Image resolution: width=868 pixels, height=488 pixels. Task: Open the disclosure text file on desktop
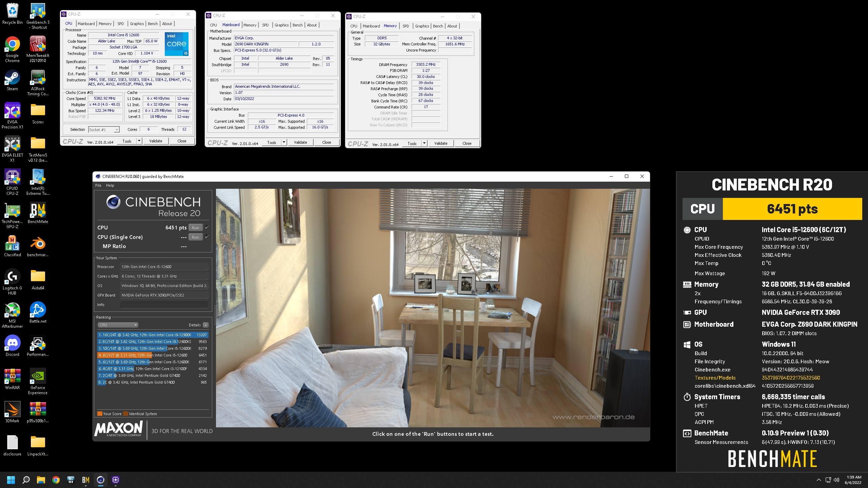tap(12, 445)
